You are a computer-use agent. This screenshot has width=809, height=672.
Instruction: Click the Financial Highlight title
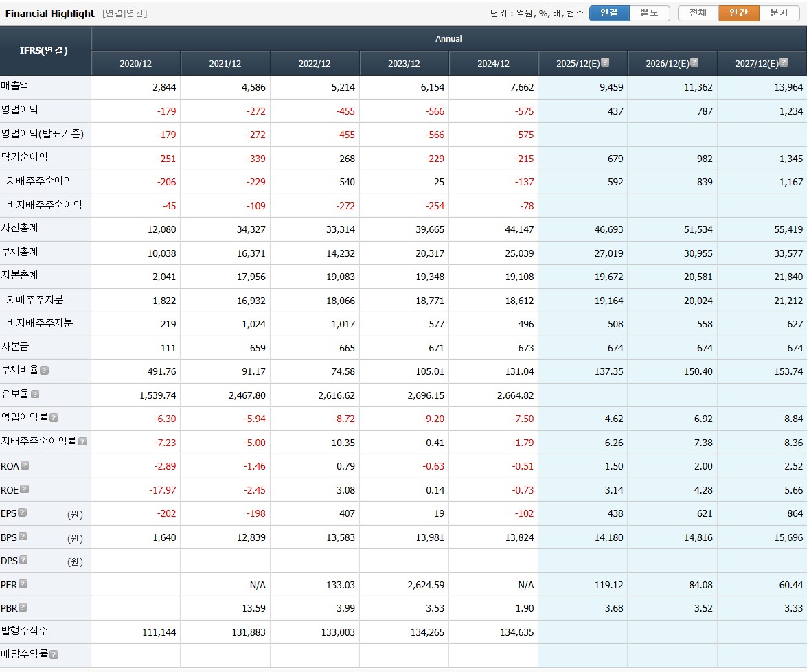pos(50,14)
